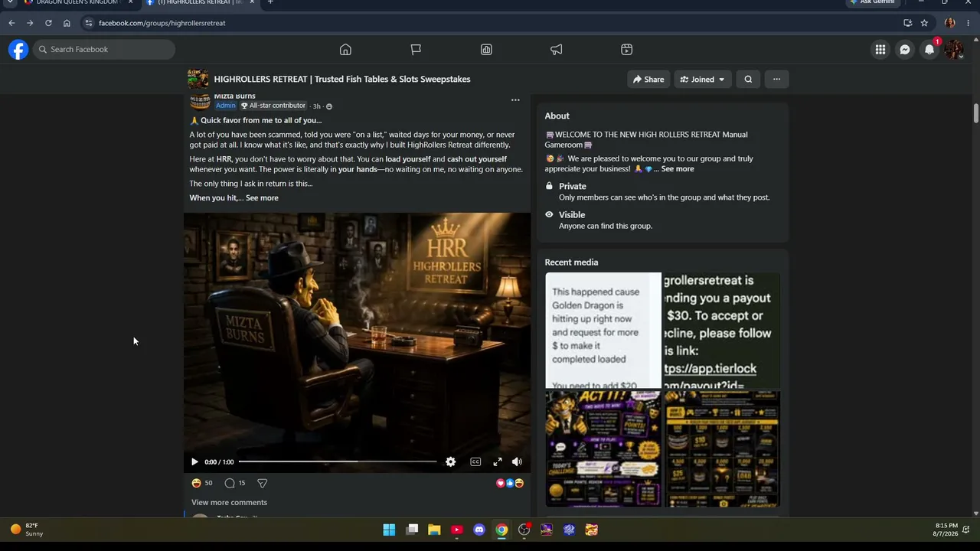980x551 pixels.
Task: Open the group title HIGHROLLERS RETREAT
Action: tap(342, 79)
